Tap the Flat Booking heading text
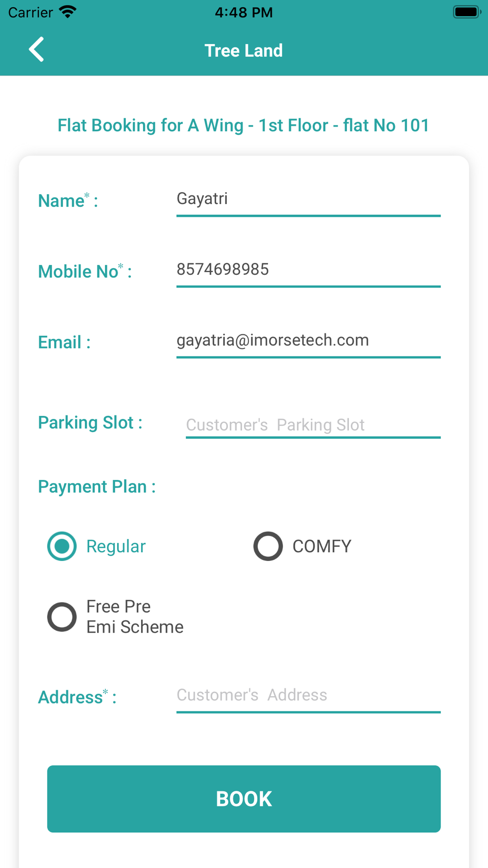Image resolution: width=488 pixels, height=868 pixels. (x=244, y=125)
